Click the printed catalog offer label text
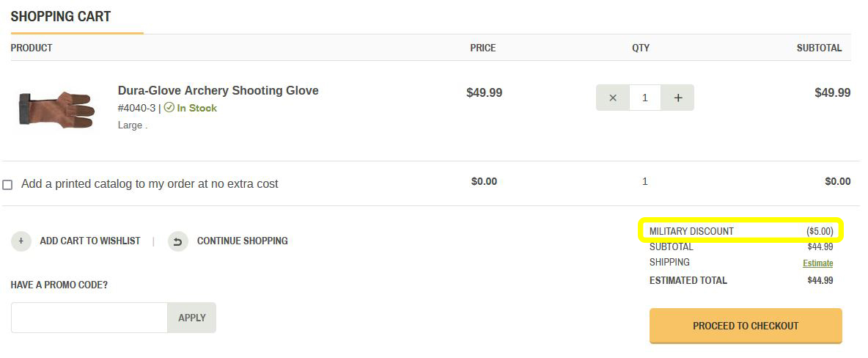Image resolution: width=868 pixels, height=358 pixels. (150, 184)
